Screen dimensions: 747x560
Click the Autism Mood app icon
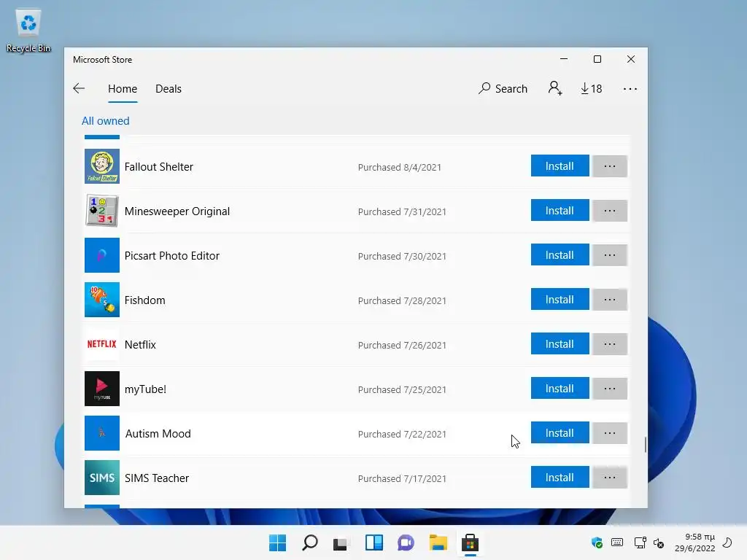pos(102,433)
